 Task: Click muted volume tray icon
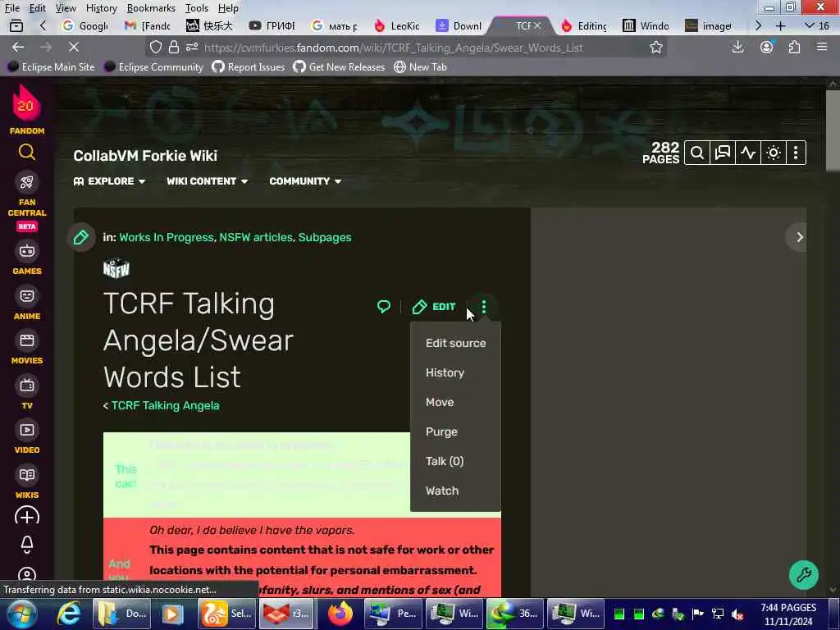click(737, 614)
